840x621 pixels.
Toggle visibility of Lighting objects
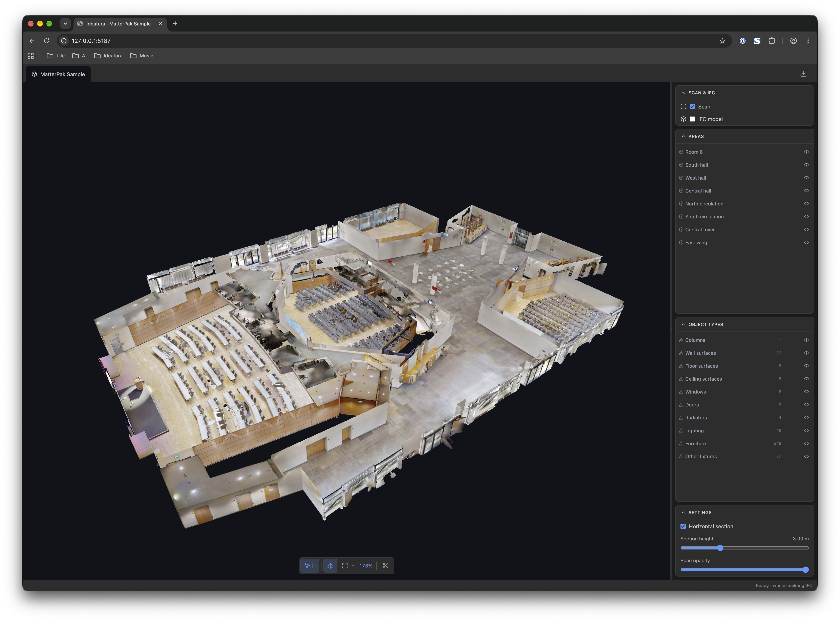pyautogui.click(x=806, y=431)
